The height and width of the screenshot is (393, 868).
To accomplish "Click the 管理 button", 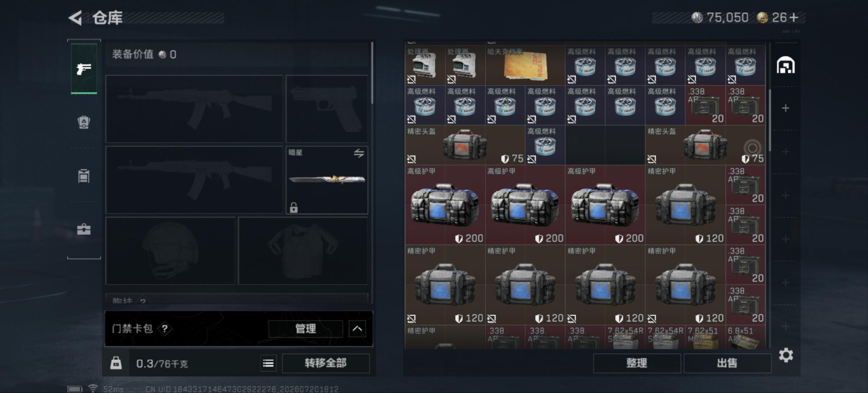I will coord(306,329).
